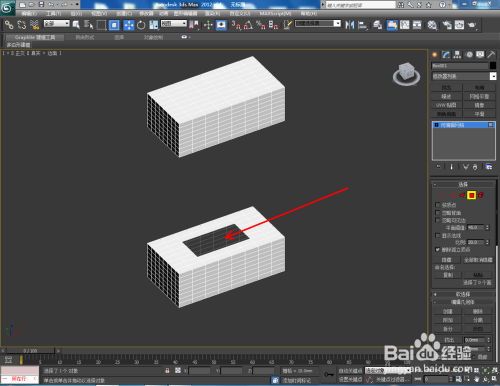
Task: Open the 3ds Max application menu logo
Action: (x=7, y=8)
